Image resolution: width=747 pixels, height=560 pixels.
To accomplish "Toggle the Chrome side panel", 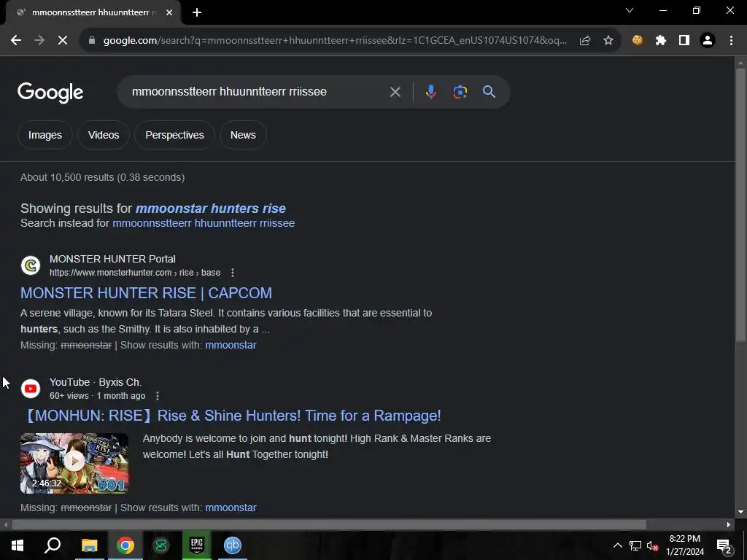I will click(x=684, y=41).
